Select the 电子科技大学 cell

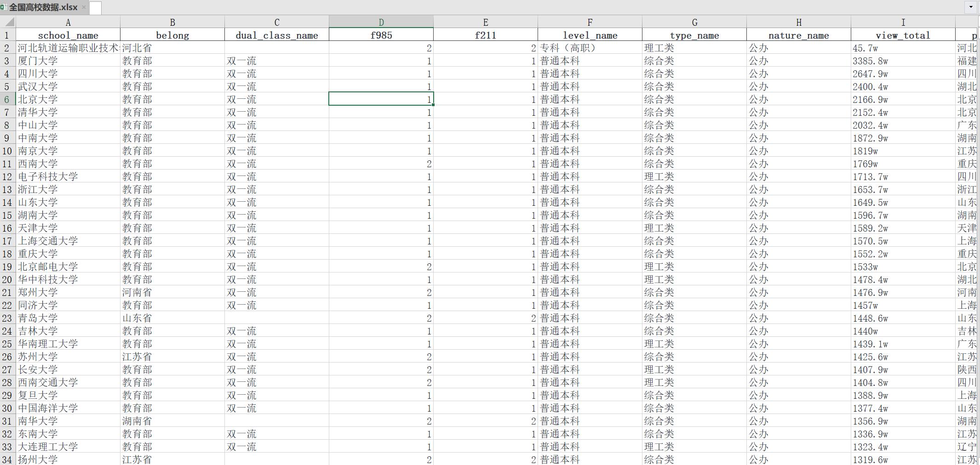point(68,176)
